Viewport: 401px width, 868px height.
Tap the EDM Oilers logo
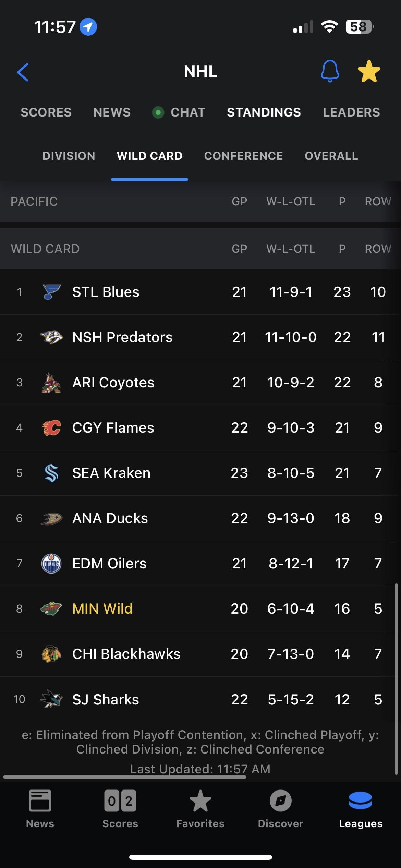pos(51,564)
